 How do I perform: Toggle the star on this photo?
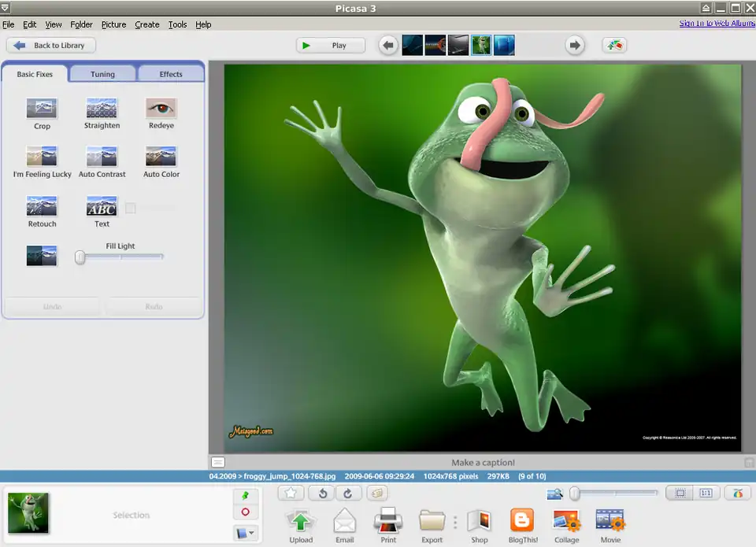291,493
